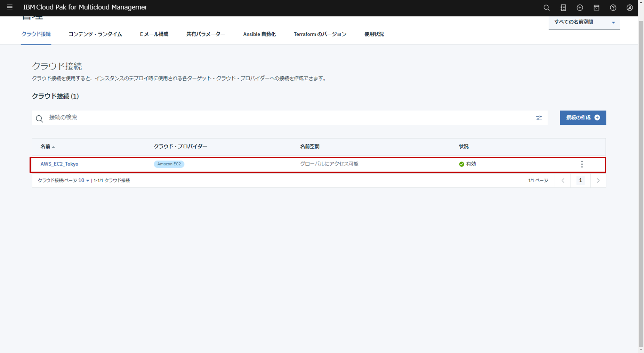Click the magnifier icon in the connection search box
This screenshot has height=353, width=644.
40,119
